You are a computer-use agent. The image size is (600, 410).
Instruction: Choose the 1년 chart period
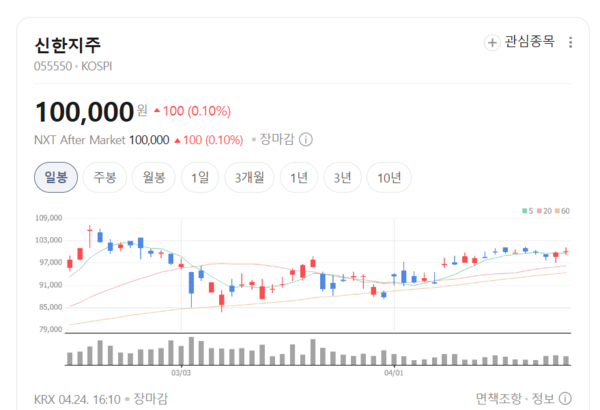(x=299, y=178)
